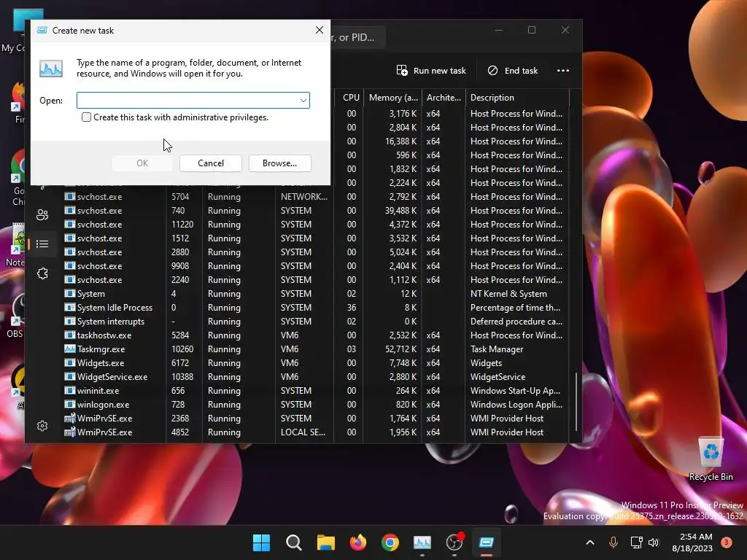
Task: Show hidden tray icons chevron
Action: pyautogui.click(x=589, y=542)
